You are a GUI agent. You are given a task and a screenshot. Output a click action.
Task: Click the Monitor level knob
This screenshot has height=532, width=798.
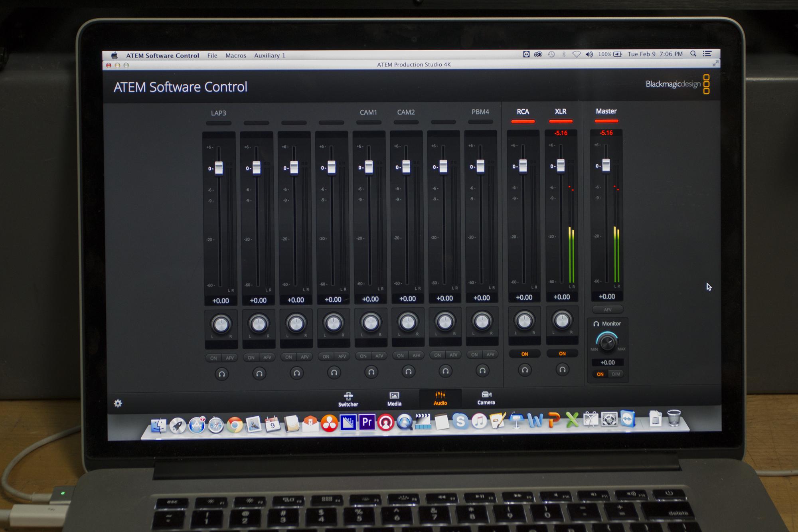click(607, 342)
